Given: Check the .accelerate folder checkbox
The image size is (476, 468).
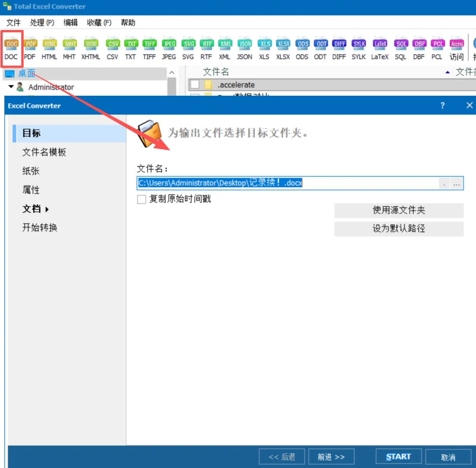Looking at the screenshot, I should [x=195, y=85].
